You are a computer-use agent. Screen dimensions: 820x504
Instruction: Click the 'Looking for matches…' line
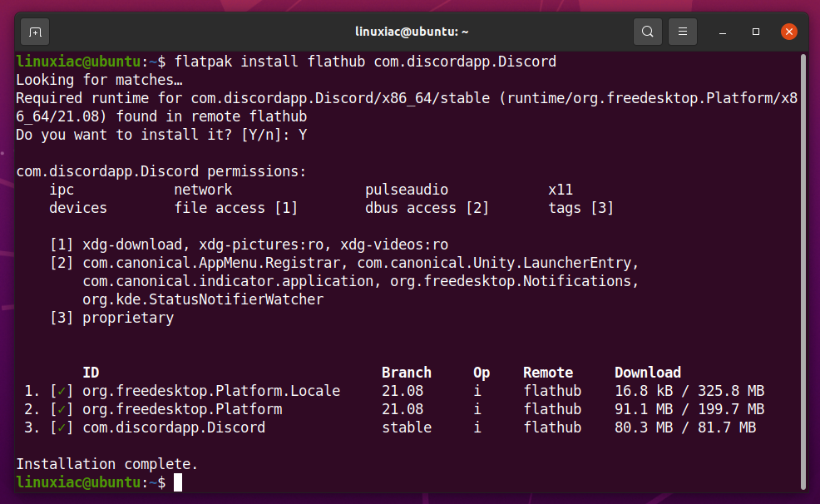99,80
